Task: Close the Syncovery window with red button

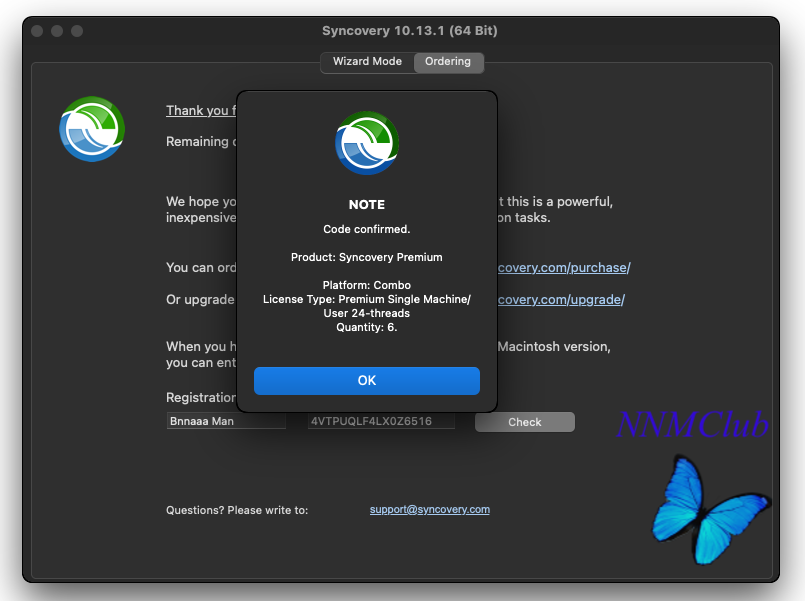Action: [37, 31]
